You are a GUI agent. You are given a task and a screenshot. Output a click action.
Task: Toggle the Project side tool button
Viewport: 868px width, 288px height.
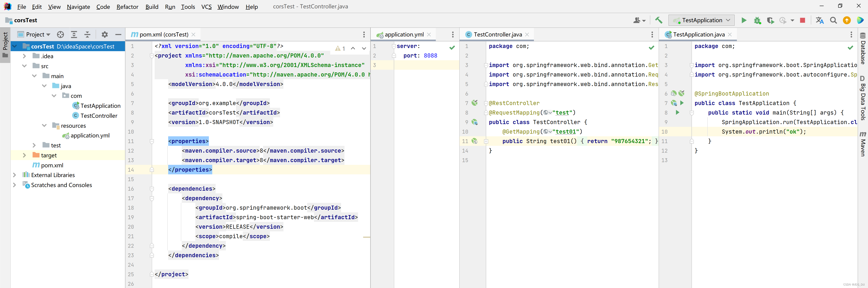click(5, 45)
